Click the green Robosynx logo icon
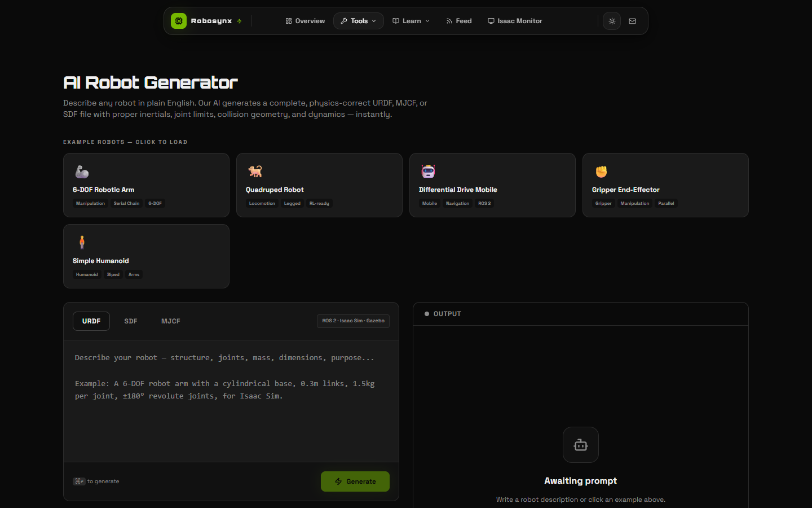 (179, 21)
